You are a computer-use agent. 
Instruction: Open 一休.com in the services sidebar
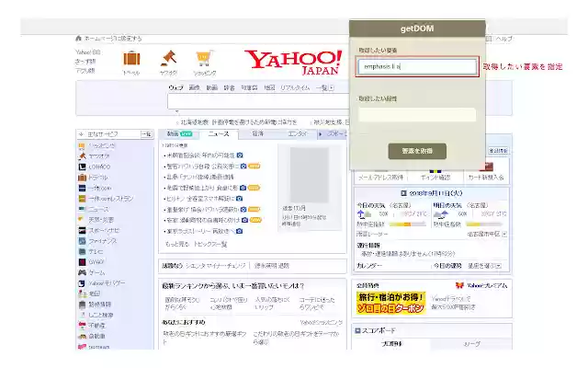click(100, 188)
